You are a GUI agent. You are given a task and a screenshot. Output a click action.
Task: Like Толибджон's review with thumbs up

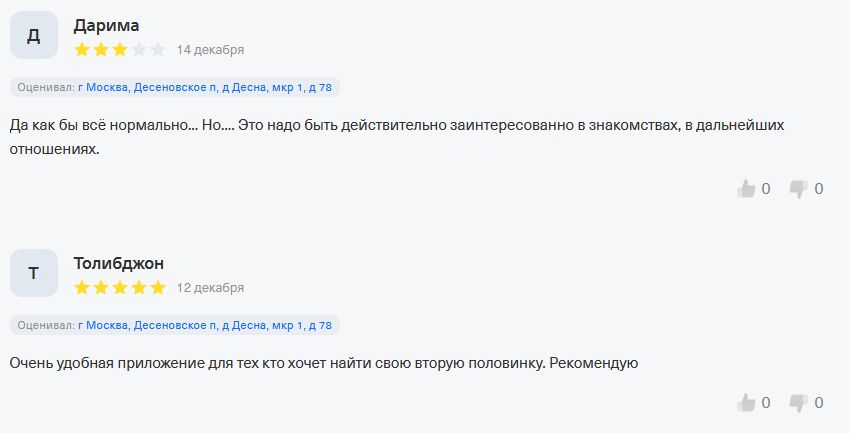pos(746,403)
